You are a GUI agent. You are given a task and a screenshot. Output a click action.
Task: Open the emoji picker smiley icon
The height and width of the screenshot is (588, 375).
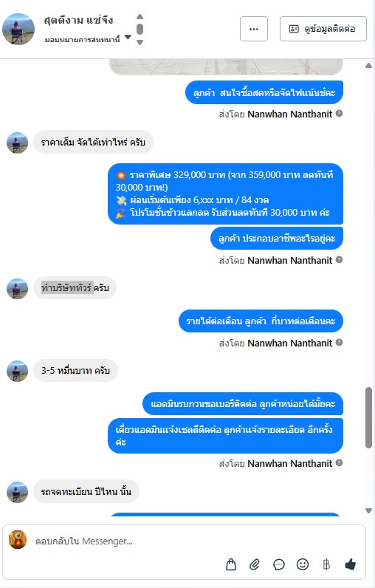303,564
